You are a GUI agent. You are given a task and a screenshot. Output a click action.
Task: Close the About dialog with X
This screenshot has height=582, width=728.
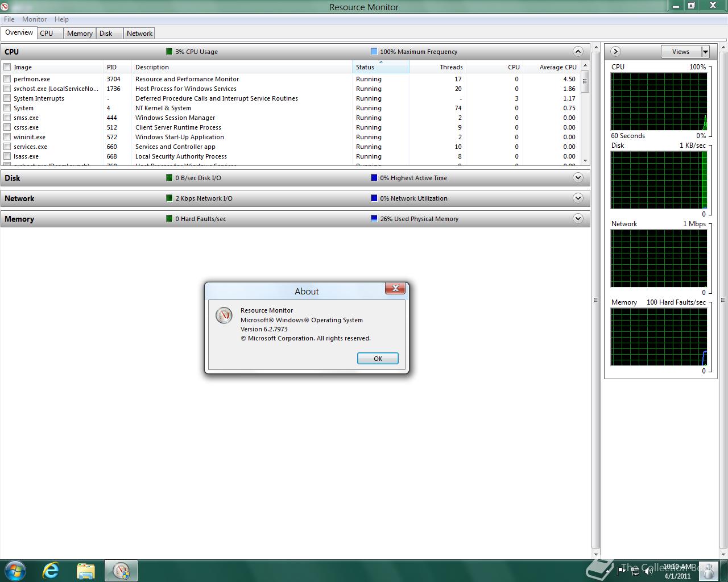(x=395, y=288)
